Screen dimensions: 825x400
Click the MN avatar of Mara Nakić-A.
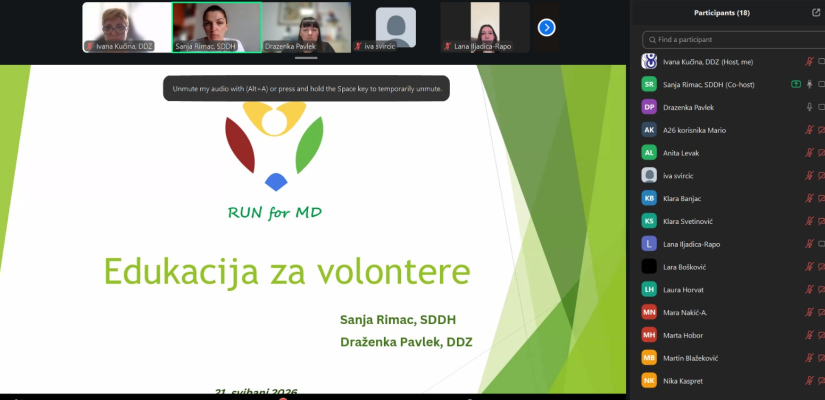pyautogui.click(x=649, y=312)
